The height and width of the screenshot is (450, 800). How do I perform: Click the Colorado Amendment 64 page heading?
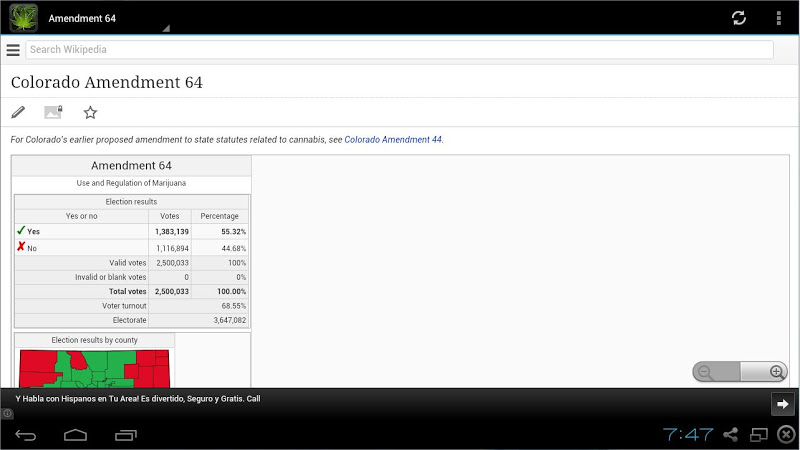click(x=107, y=82)
